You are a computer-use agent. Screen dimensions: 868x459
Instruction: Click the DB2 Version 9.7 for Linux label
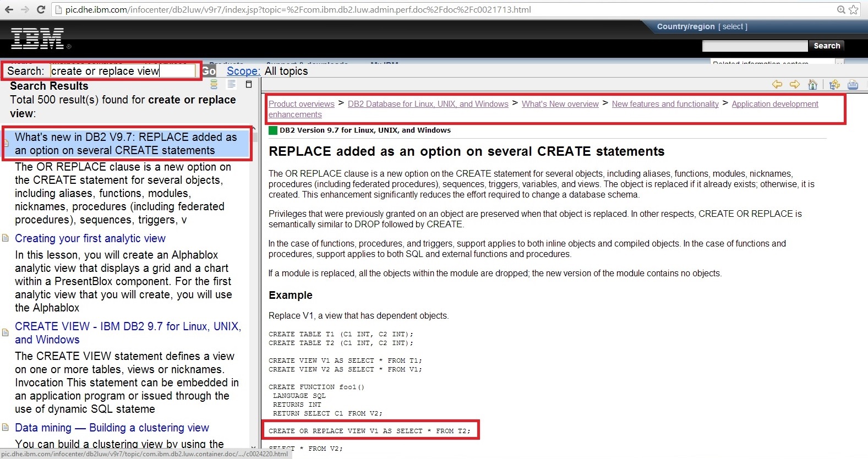[365, 130]
